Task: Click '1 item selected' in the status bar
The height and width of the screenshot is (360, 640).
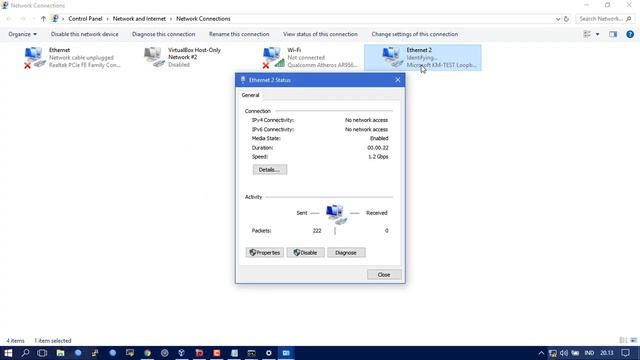Action: (53, 340)
